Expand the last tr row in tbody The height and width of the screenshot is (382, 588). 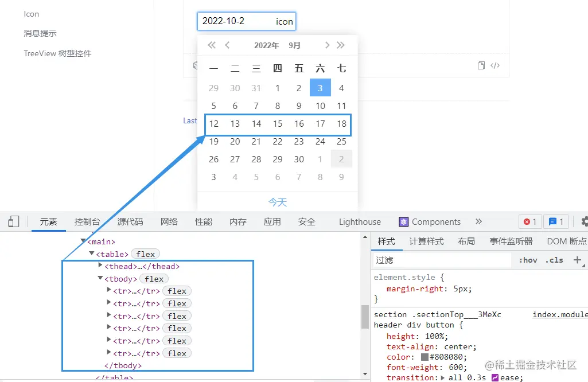(109, 352)
